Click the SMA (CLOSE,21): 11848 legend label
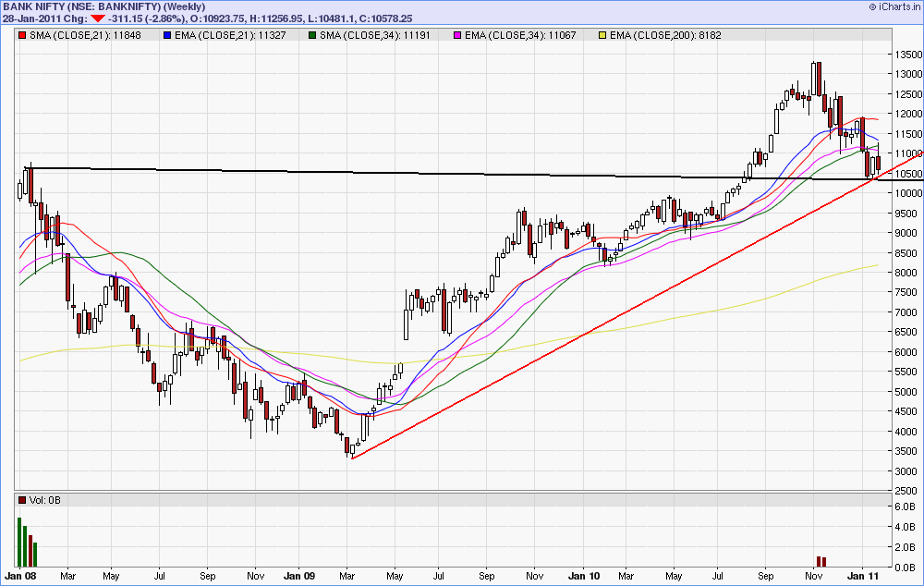This screenshot has height=586, width=924. point(85,35)
